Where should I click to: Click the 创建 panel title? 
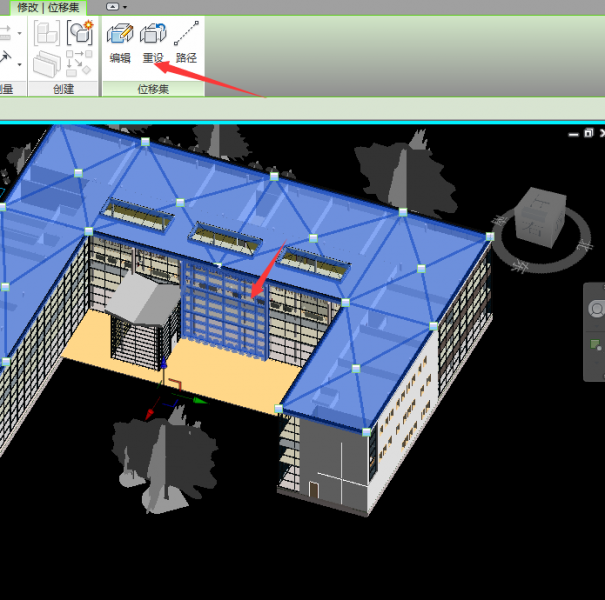click(x=63, y=89)
